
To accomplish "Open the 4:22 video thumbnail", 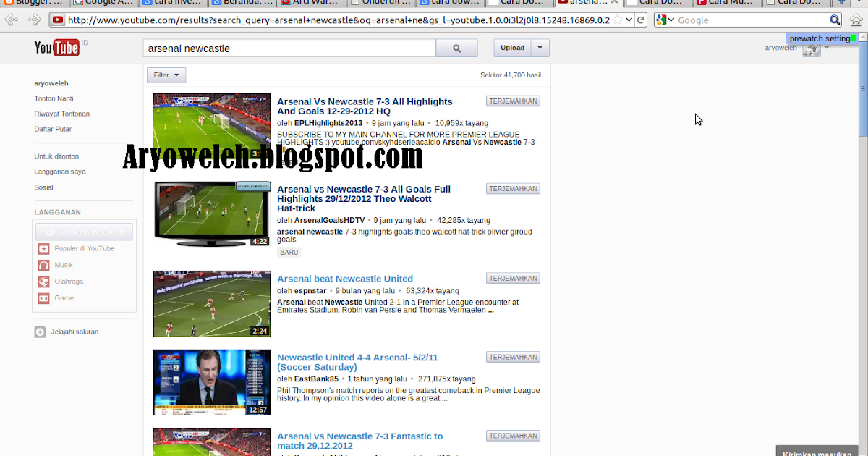I will pos(212,214).
